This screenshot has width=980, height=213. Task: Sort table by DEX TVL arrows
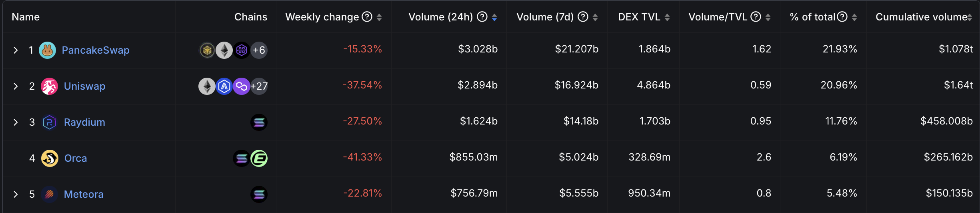tap(667, 17)
